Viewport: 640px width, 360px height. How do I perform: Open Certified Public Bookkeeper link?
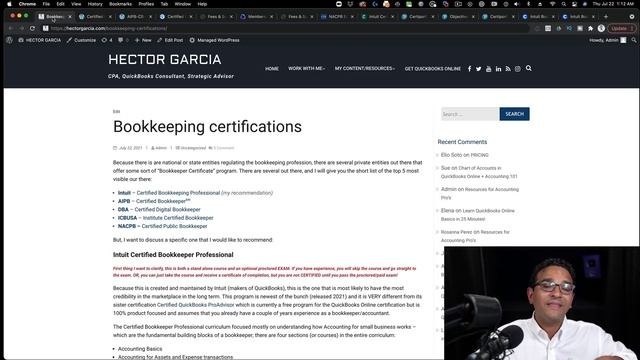[x=174, y=226]
